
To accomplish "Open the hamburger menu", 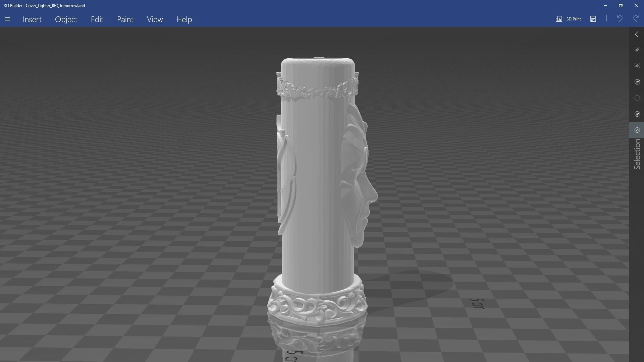I will 7,19.
